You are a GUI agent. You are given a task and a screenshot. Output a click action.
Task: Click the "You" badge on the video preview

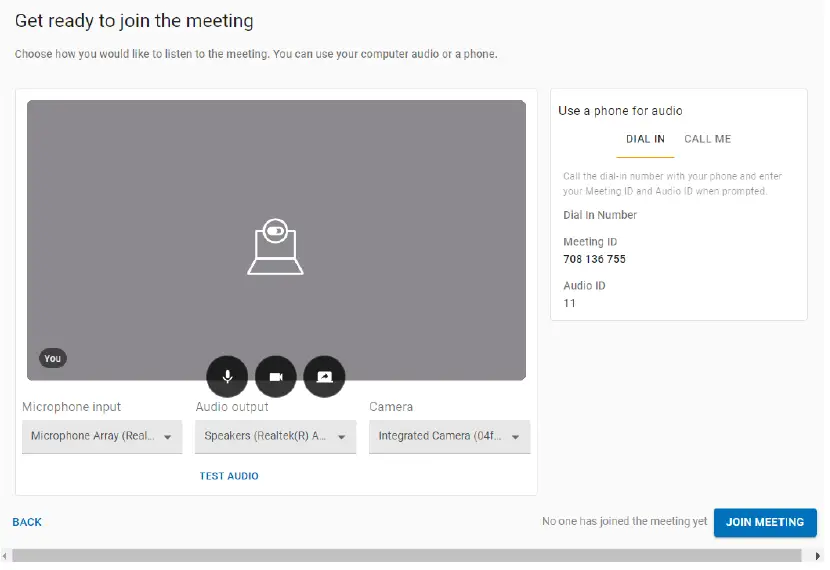53,358
